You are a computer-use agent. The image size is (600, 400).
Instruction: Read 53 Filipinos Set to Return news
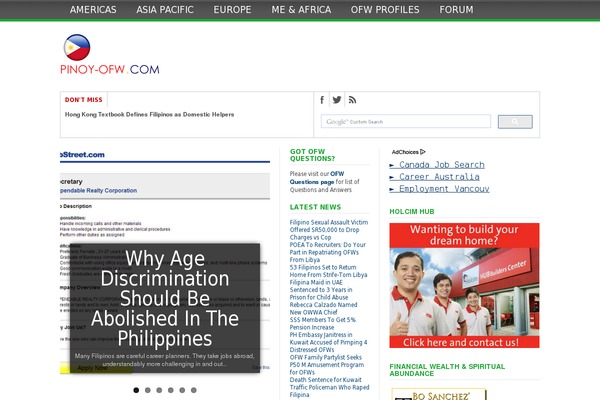[x=328, y=271]
